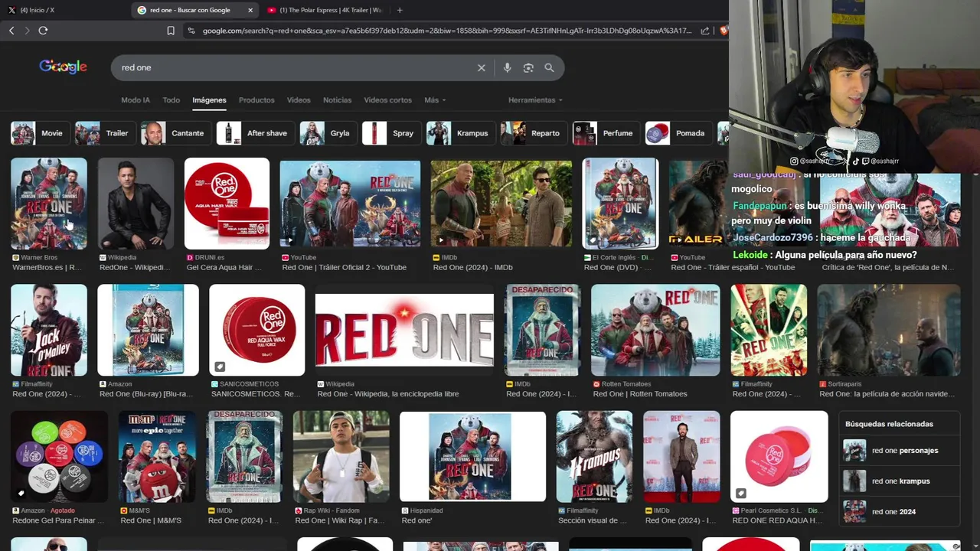
Task: Start voice search with microphone icon
Action: point(507,68)
